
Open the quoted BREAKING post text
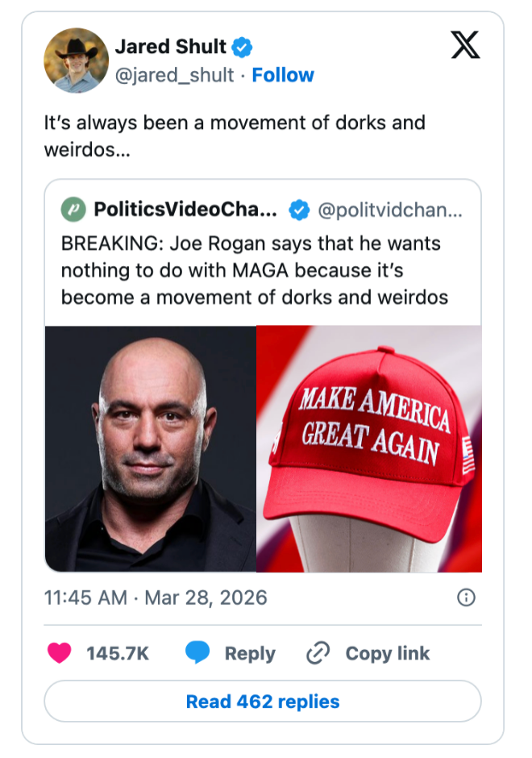(x=254, y=269)
